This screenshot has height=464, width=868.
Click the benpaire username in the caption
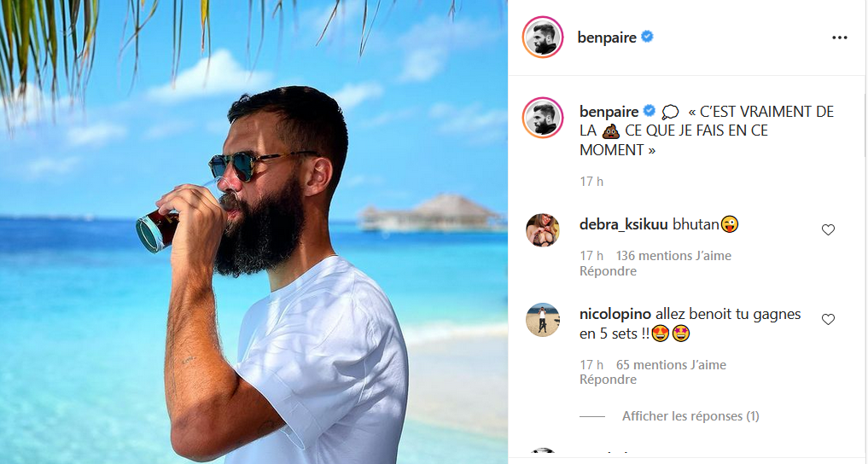[609, 112]
